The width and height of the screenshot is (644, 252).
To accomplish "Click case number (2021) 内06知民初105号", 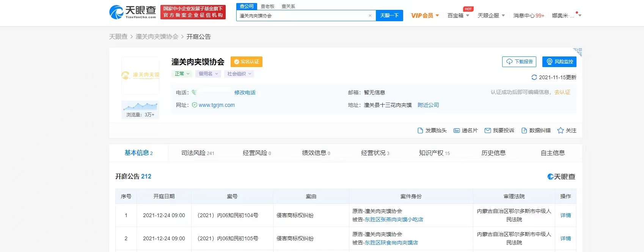I will [228, 238].
